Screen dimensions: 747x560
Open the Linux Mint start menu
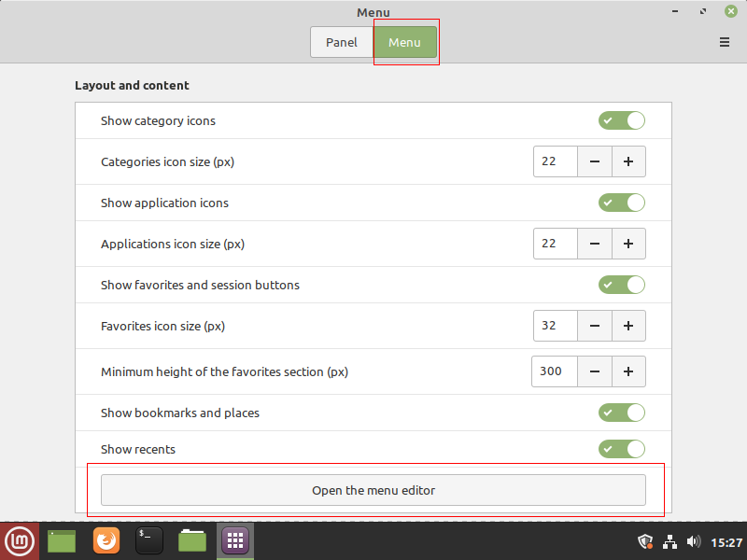pos(20,541)
